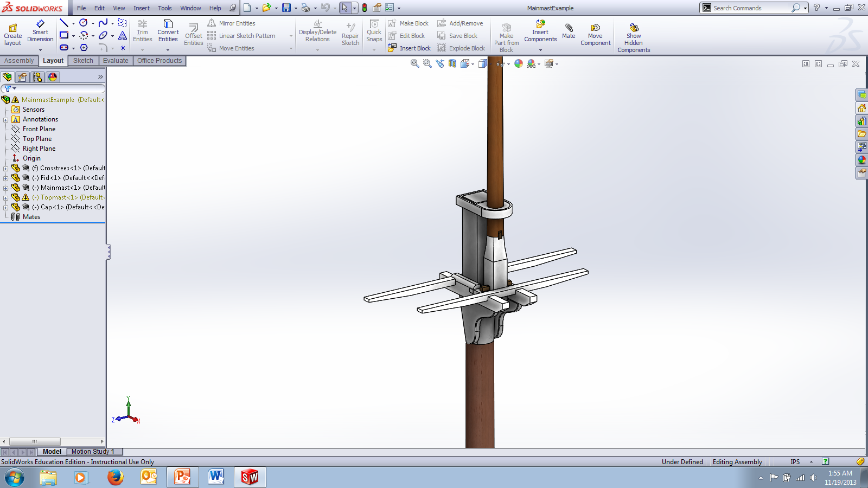Viewport: 868px width, 488px height.
Task: Expand the Fid<1> component node
Action: point(6,178)
